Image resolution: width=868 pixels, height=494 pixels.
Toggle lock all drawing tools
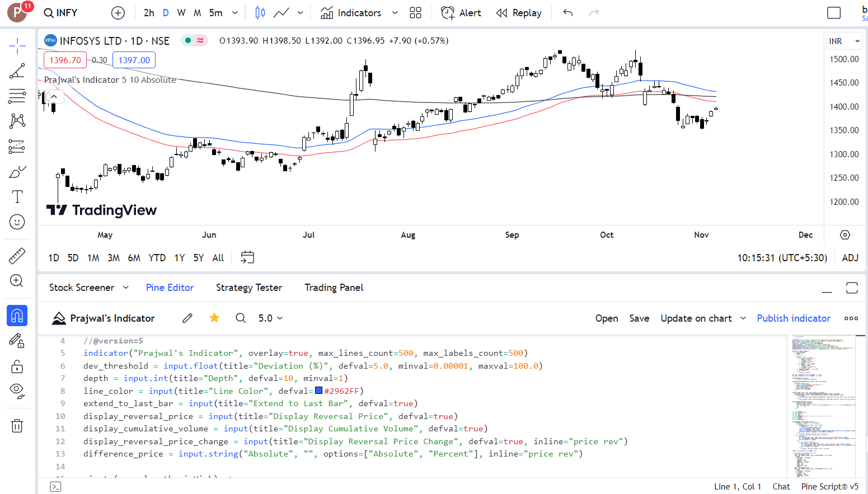coord(17,366)
